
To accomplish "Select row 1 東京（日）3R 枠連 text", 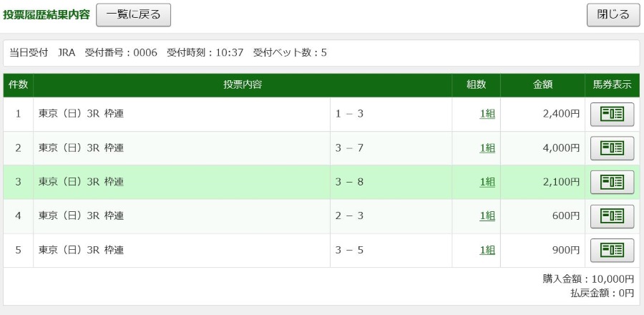I will [x=82, y=114].
